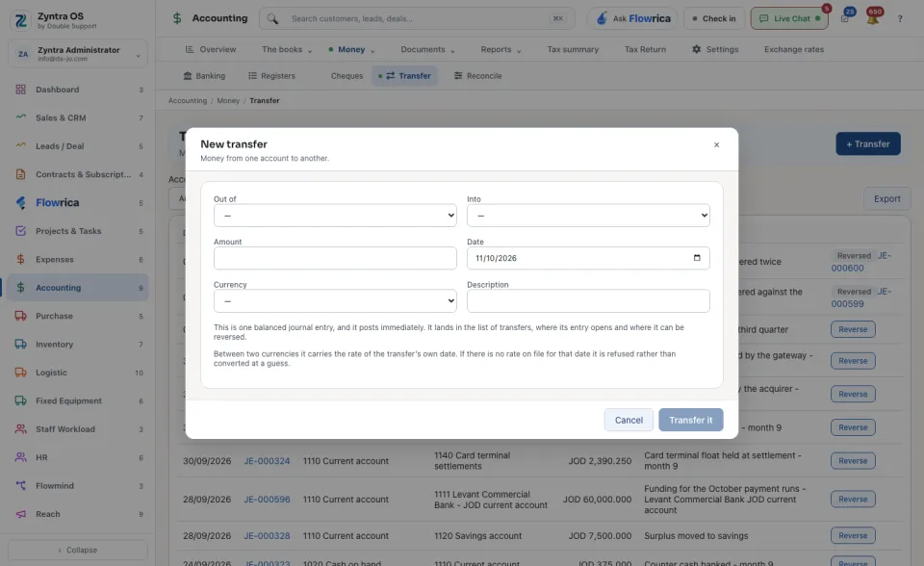Screen dimensions: 924x566
Task: Click the notification bell icon
Action: pyautogui.click(x=873, y=18)
